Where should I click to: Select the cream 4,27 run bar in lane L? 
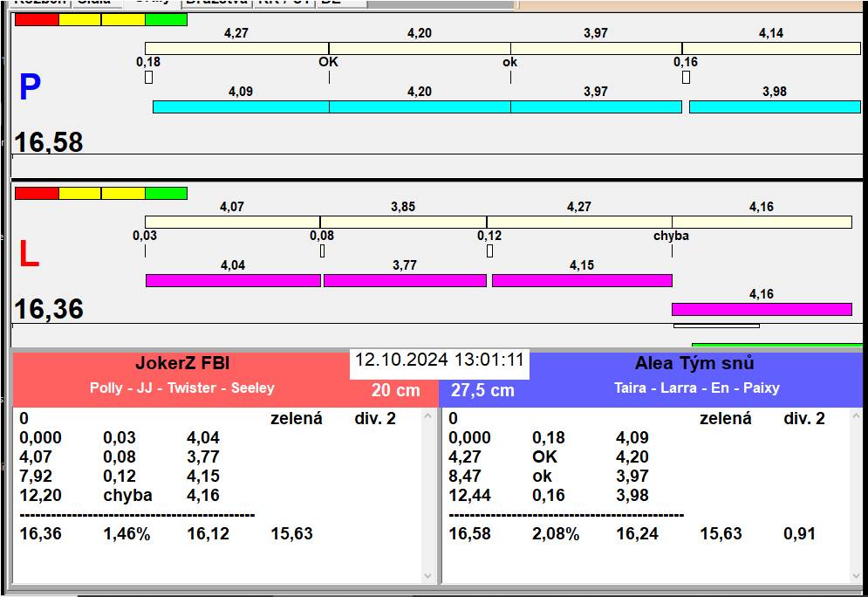[579, 222]
